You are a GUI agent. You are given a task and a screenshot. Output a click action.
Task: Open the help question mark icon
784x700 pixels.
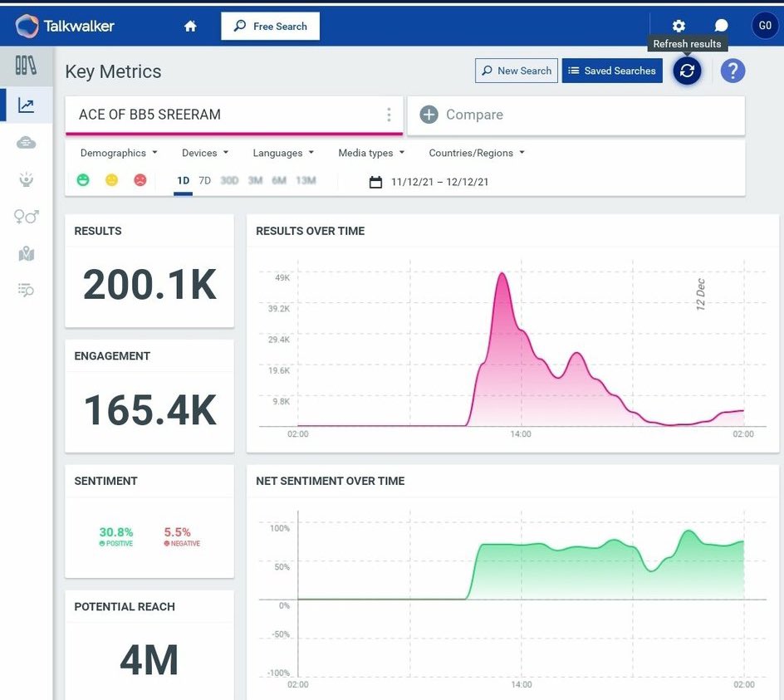point(733,71)
